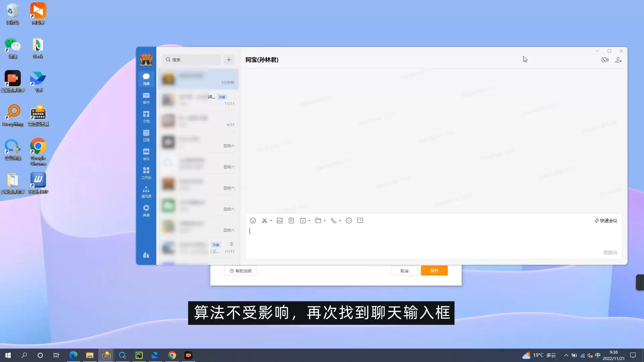The height and width of the screenshot is (362, 644).
Task: Click the plus button beside search
Action: tap(229, 60)
